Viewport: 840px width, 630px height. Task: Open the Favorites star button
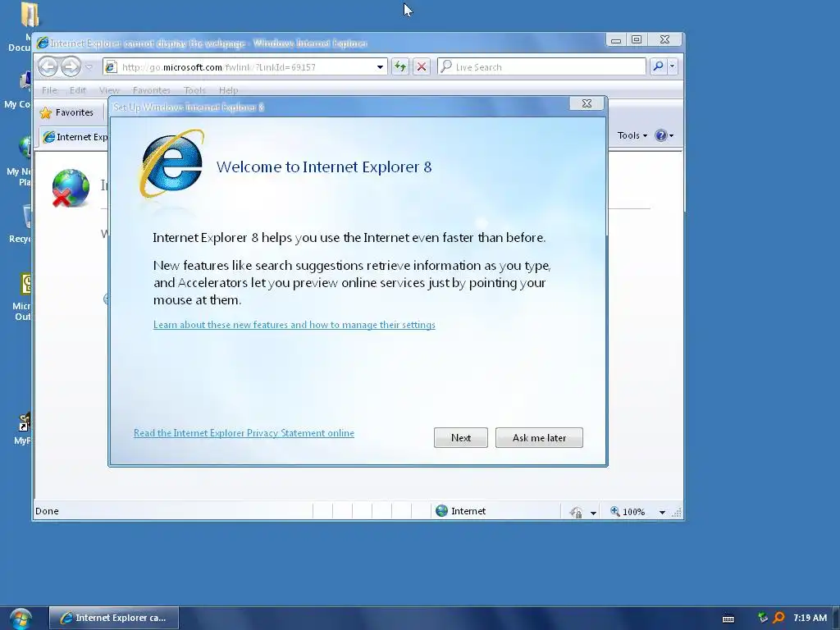[x=67, y=112]
